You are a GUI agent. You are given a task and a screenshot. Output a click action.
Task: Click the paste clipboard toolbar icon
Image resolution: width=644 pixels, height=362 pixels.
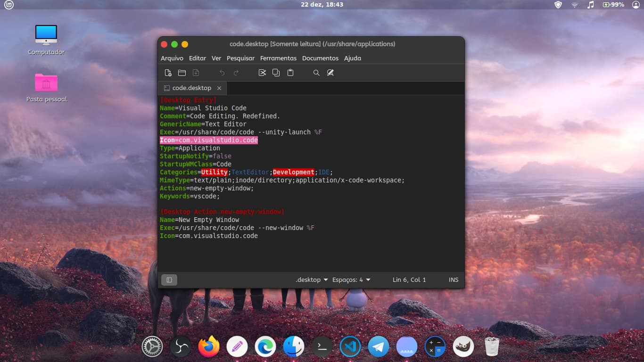click(290, 73)
